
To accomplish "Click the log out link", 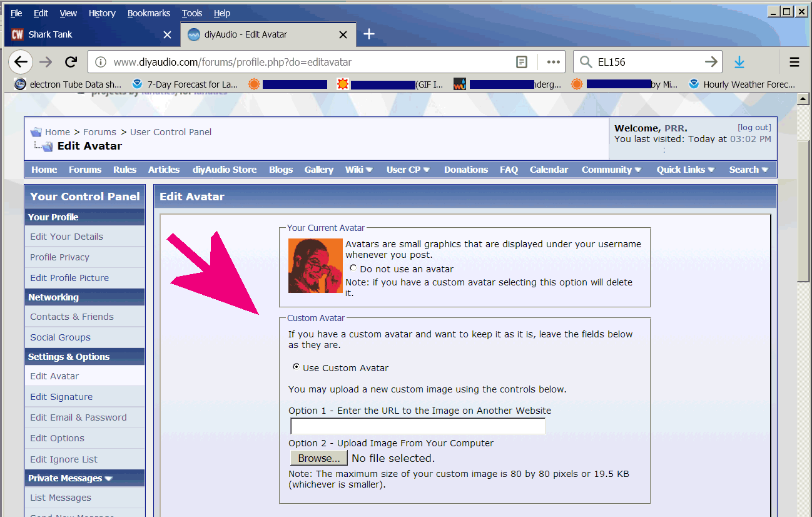I will [754, 127].
